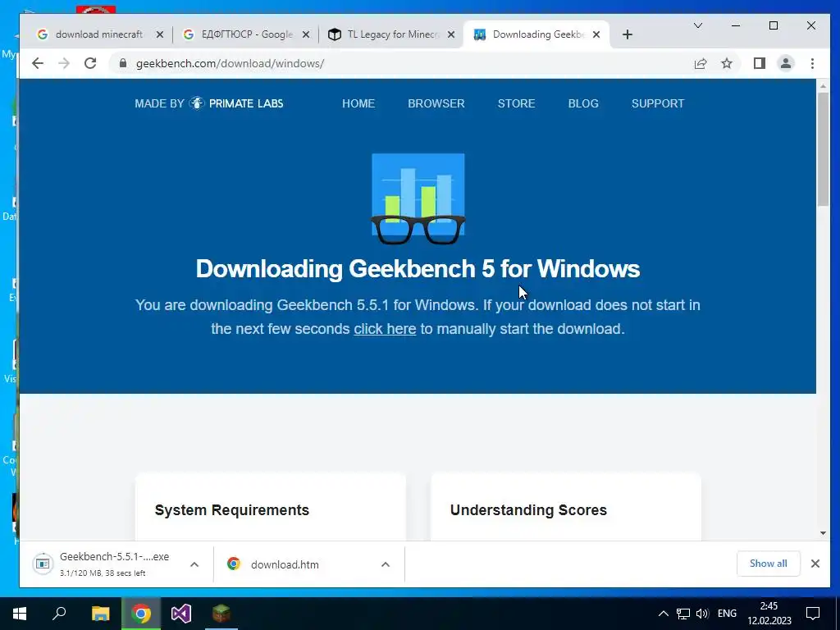Close the downloads bar

(x=815, y=564)
